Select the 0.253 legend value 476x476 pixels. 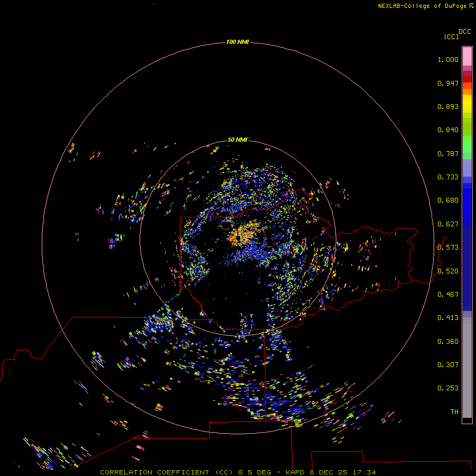pyautogui.click(x=448, y=388)
